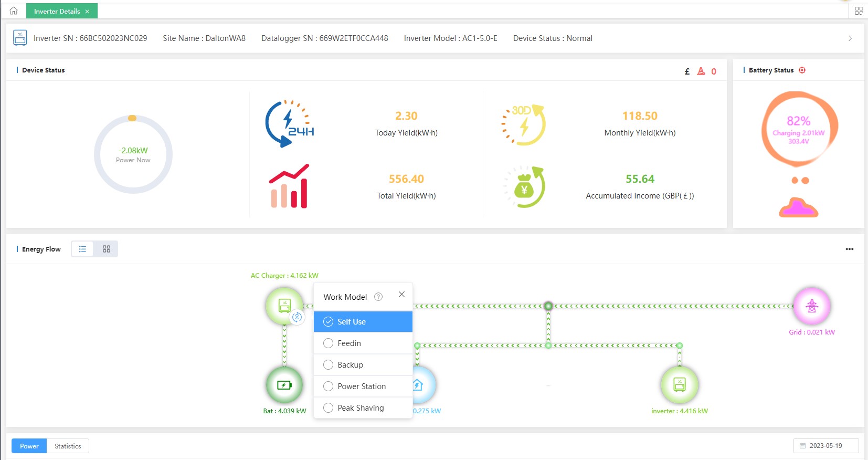The image size is (868, 460).
Task: Close the Work Model popup
Action: pyautogui.click(x=401, y=295)
